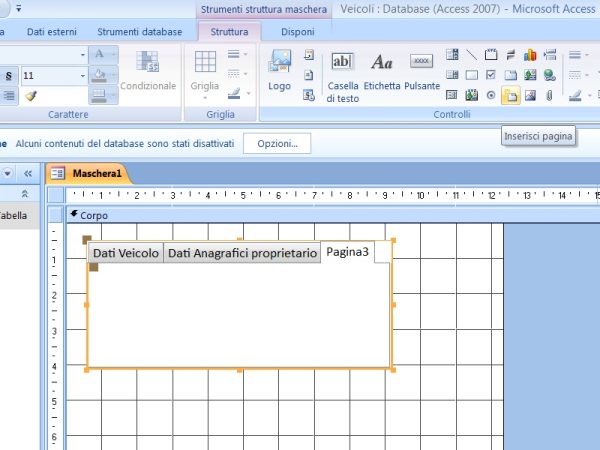Click Condizionale formatting button

[148, 71]
